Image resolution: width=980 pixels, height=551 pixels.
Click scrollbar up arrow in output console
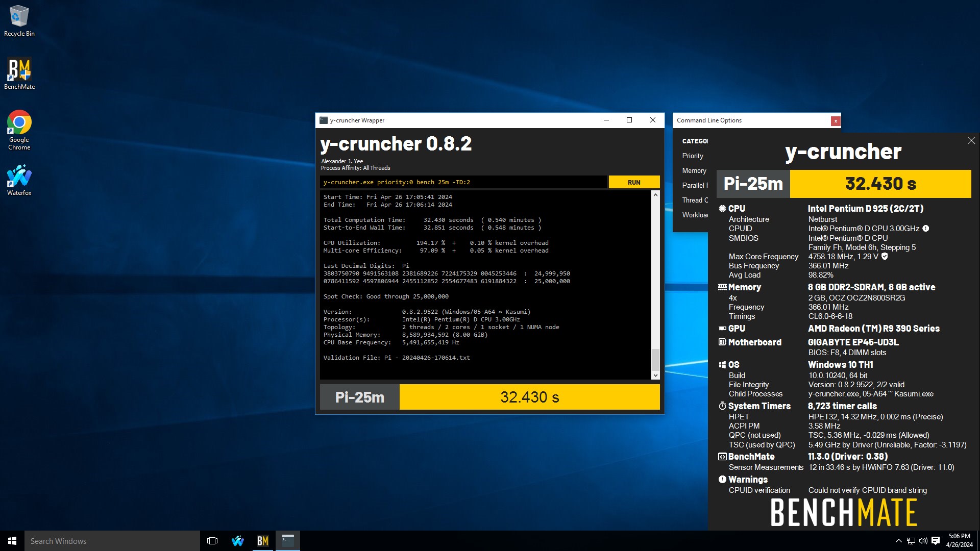656,195
